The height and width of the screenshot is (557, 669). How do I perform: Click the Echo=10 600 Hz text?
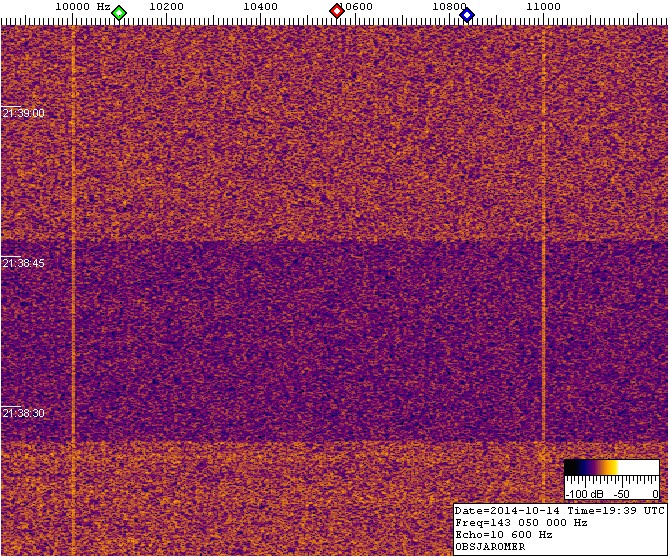point(503,534)
